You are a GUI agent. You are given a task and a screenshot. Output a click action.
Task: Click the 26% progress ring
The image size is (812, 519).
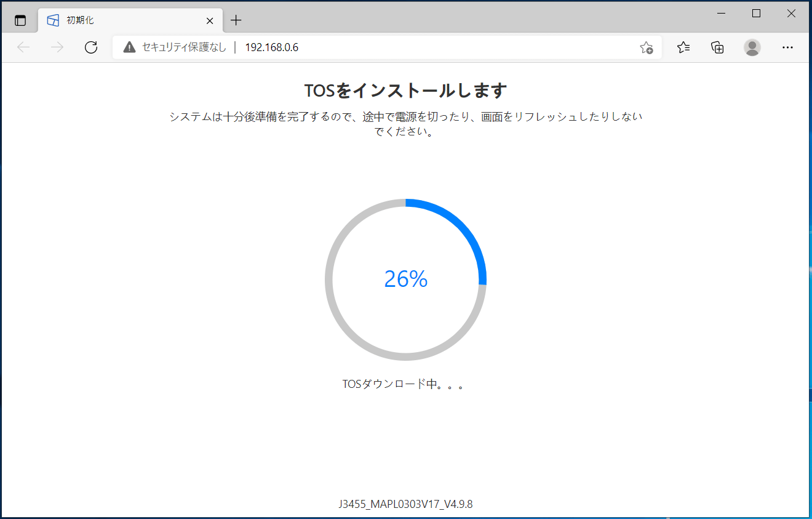pyautogui.click(x=405, y=280)
